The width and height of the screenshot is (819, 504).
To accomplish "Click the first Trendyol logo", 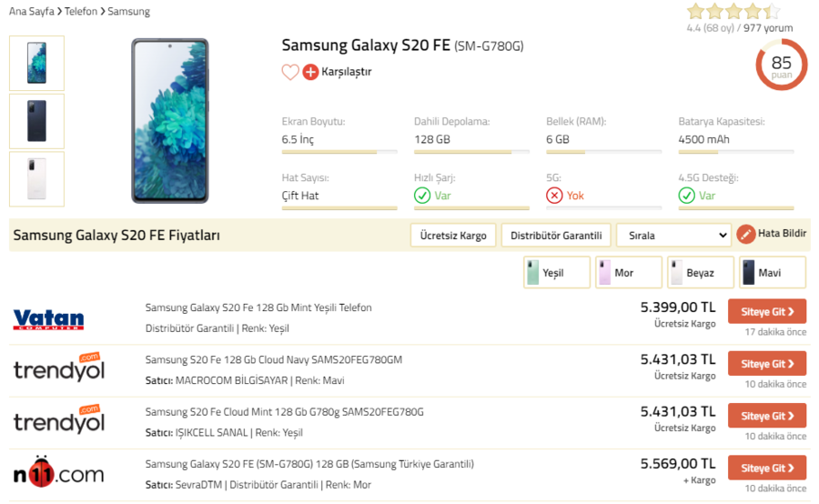I will pos(59,368).
